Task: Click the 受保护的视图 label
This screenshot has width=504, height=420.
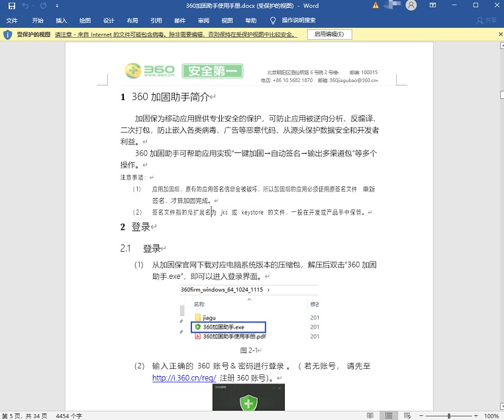Action: [x=33, y=34]
